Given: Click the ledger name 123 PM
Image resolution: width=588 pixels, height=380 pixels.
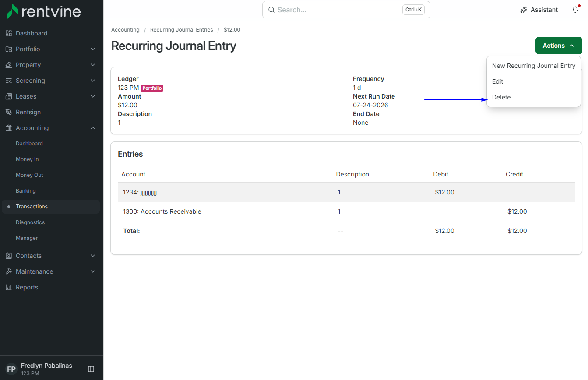Looking at the screenshot, I should (x=128, y=88).
